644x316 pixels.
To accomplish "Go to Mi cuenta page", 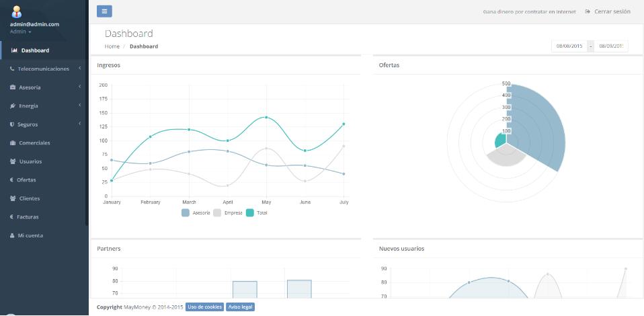I will click(x=44, y=236).
